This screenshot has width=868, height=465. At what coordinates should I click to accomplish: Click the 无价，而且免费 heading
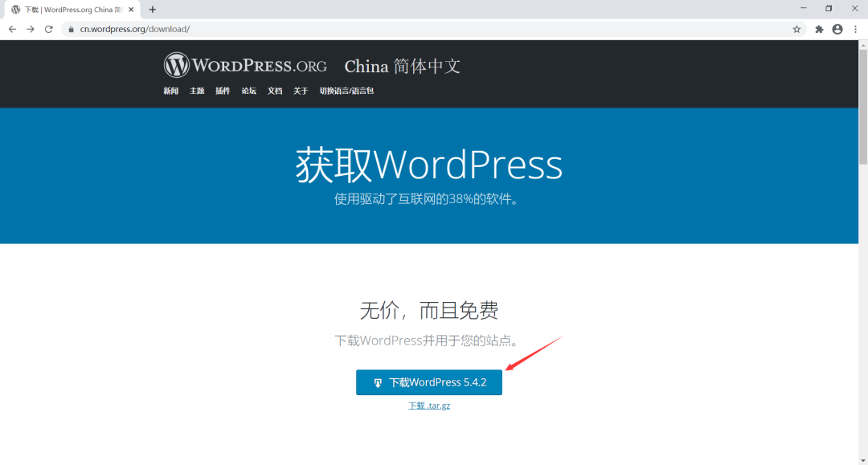coord(429,310)
